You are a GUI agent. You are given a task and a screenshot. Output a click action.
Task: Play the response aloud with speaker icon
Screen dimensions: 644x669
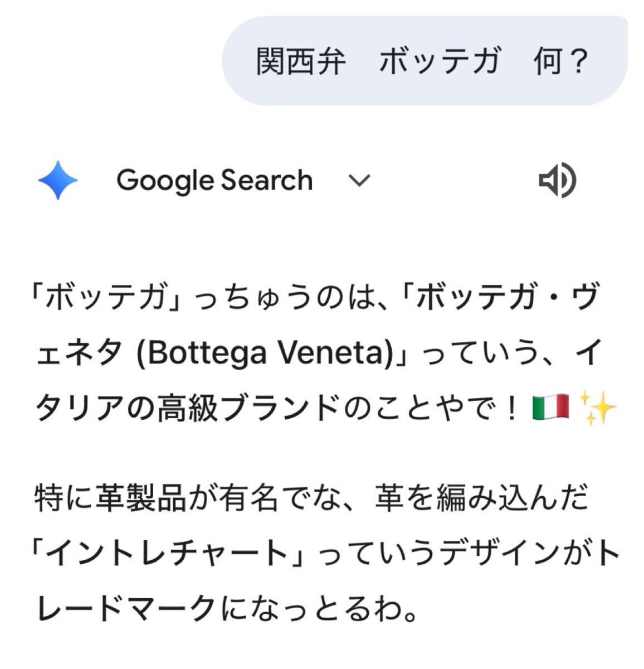[557, 180]
